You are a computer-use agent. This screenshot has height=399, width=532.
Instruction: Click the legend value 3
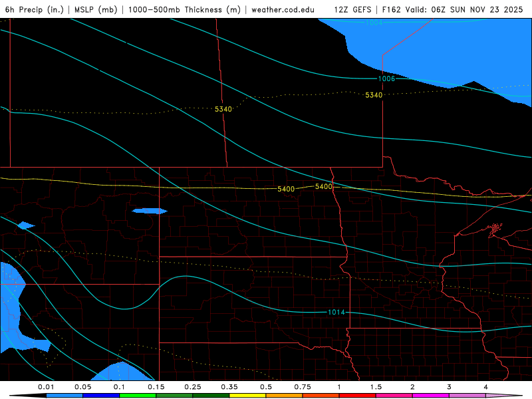[x=450, y=387]
